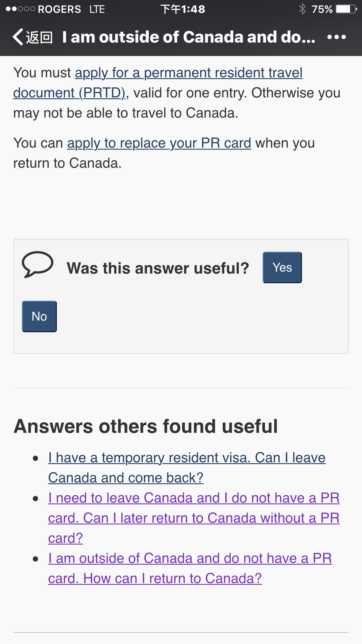Click the No button for useful answer
The width and height of the screenshot is (362, 644).
pyautogui.click(x=39, y=316)
